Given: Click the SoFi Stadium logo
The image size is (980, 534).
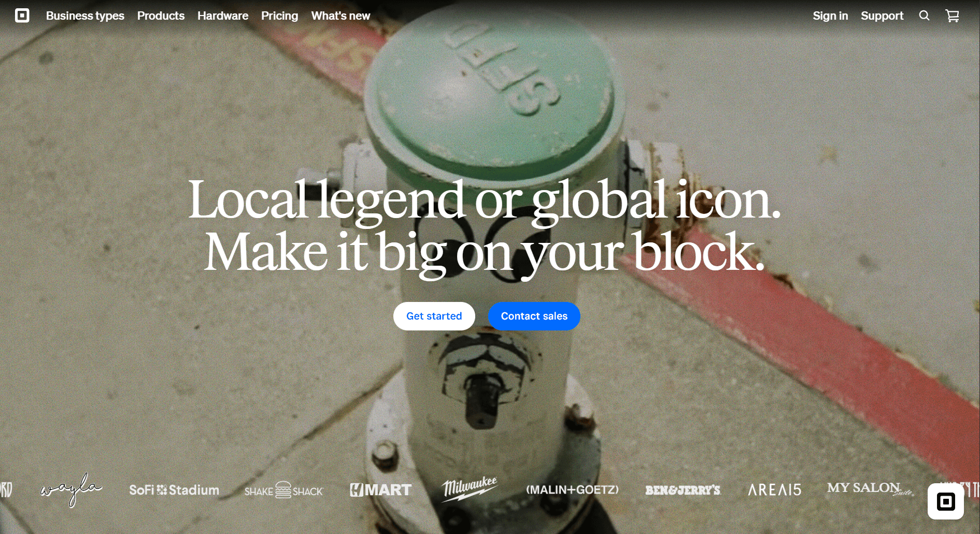Looking at the screenshot, I should (174, 490).
